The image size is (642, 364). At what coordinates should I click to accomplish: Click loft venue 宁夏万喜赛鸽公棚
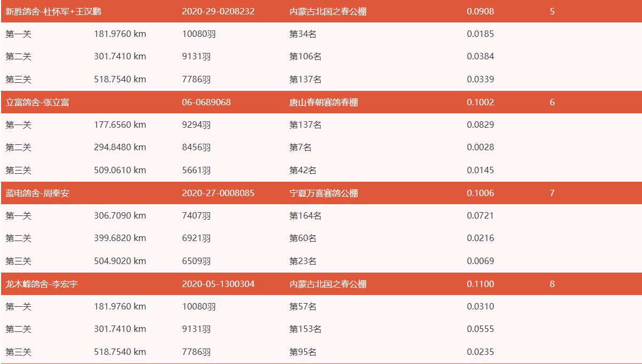(x=323, y=193)
